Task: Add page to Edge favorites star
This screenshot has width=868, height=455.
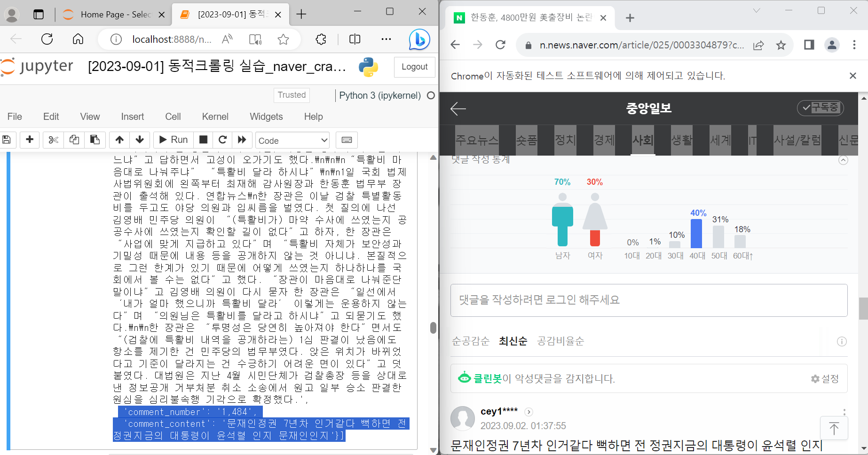Action: pyautogui.click(x=283, y=39)
